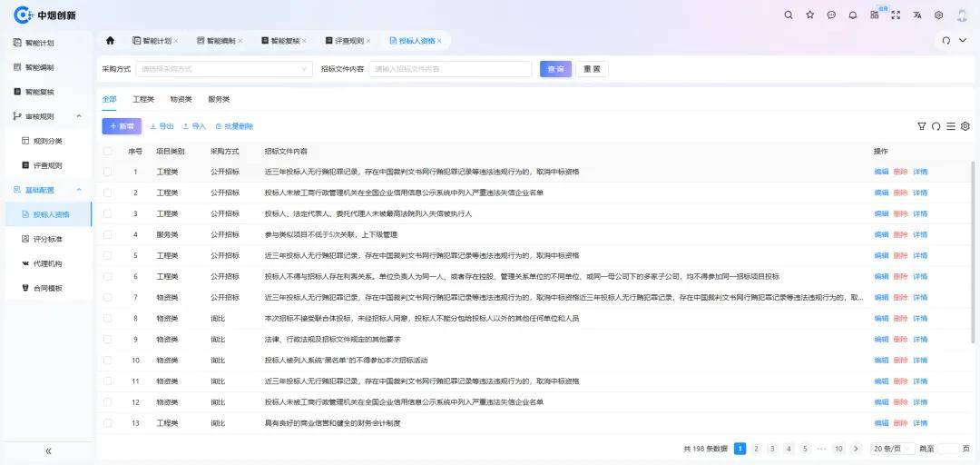Check the checkbox for row 1
Image resolution: width=980 pixels, height=465 pixels.
point(108,172)
